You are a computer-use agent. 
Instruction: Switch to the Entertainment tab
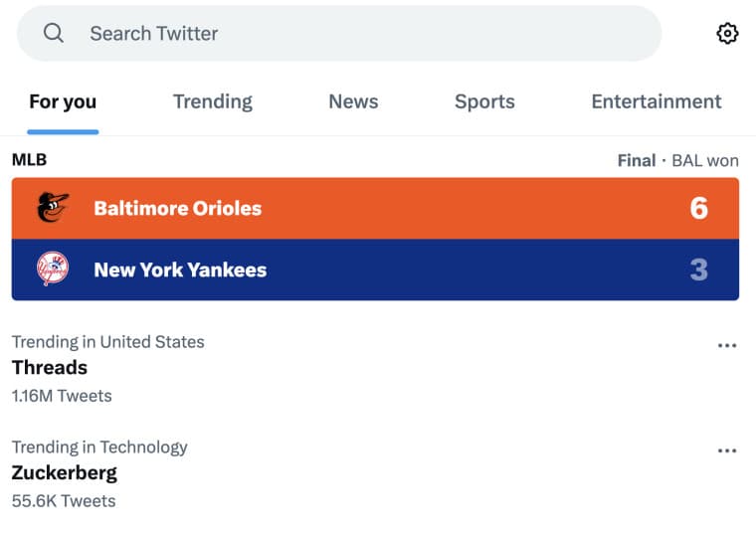pyautogui.click(x=656, y=101)
